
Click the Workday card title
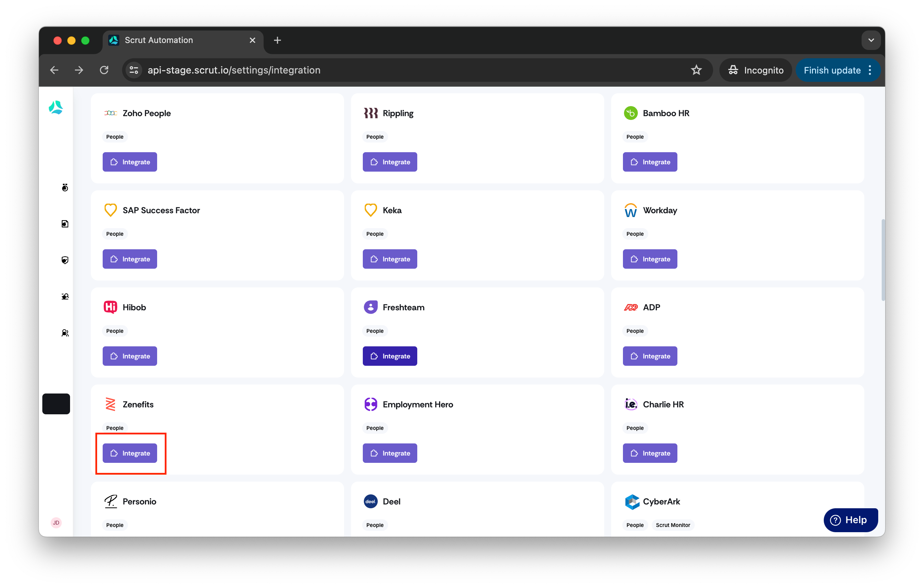pyautogui.click(x=660, y=210)
